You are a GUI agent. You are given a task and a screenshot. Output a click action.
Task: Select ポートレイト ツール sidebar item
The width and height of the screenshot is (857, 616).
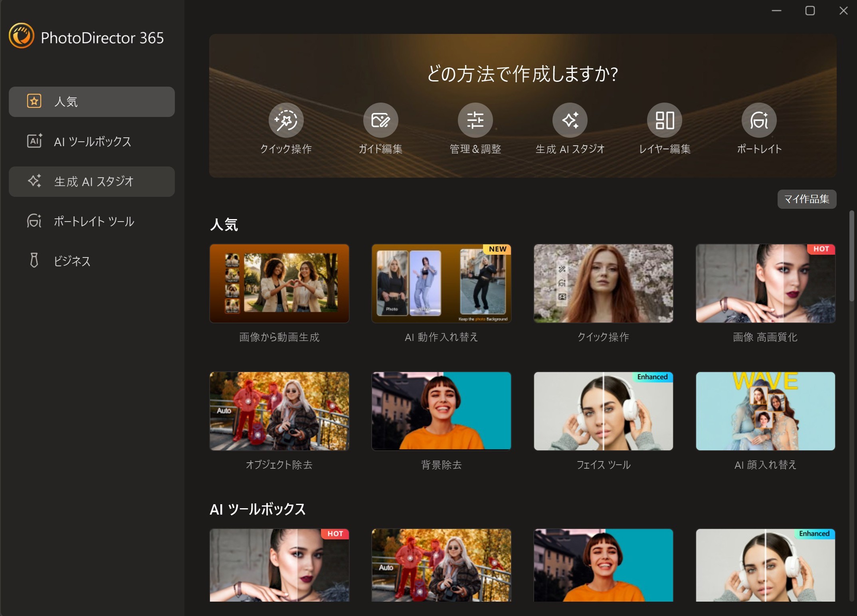[x=92, y=221]
